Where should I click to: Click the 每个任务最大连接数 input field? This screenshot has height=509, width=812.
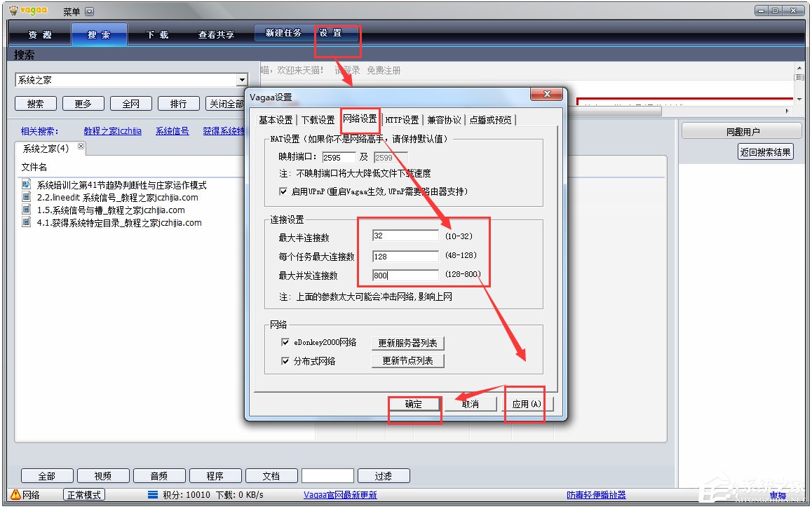point(405,256)
